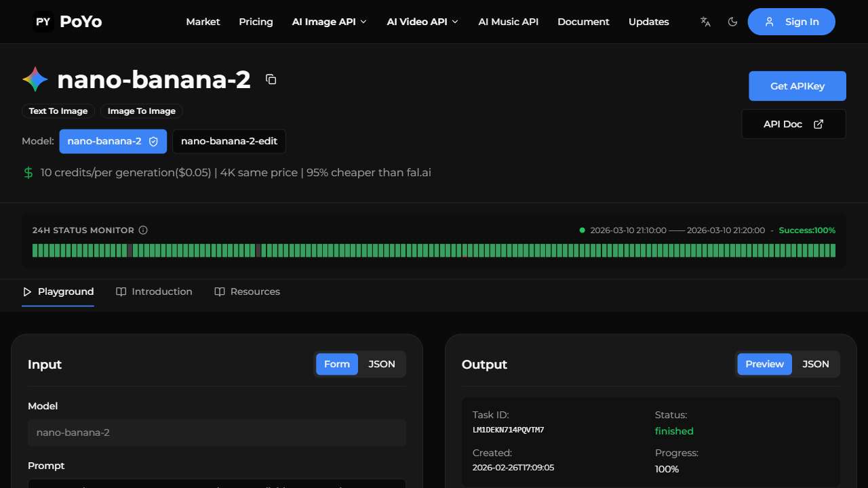Copy the model name using the copy icon
Viewport: 868px width, 488px height.
(271, 79)
